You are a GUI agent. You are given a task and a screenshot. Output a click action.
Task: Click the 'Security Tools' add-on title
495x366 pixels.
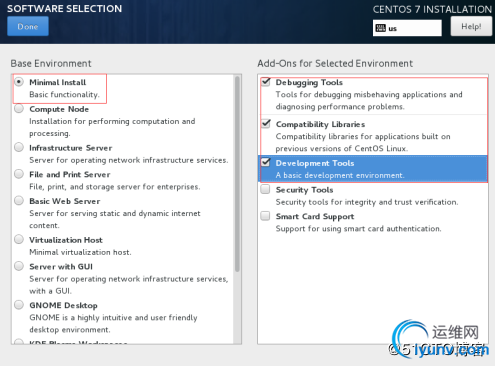point(304,190)
